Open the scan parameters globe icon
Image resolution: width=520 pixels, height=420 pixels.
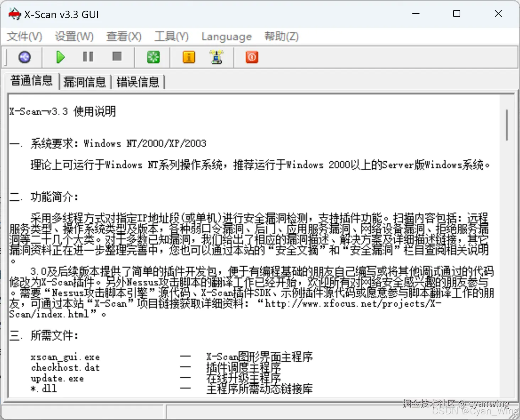[x=25, y=57]
